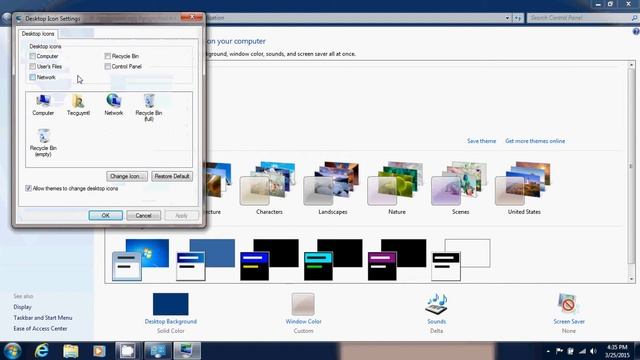
Task: Open the Control Panel help icon
Action: (x=636, y=31)
